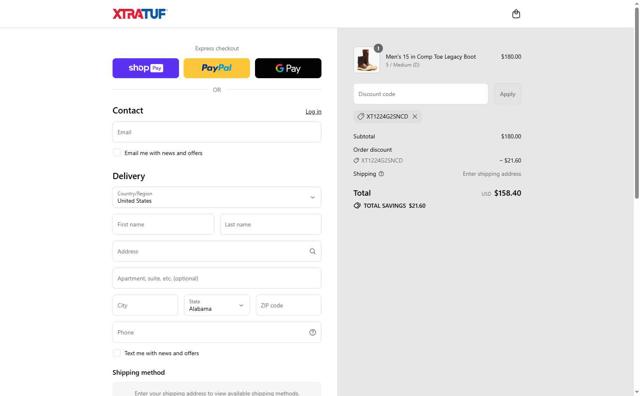Click the Phone input field
Screen dimensions: 640x396
[x=217, y=332]
